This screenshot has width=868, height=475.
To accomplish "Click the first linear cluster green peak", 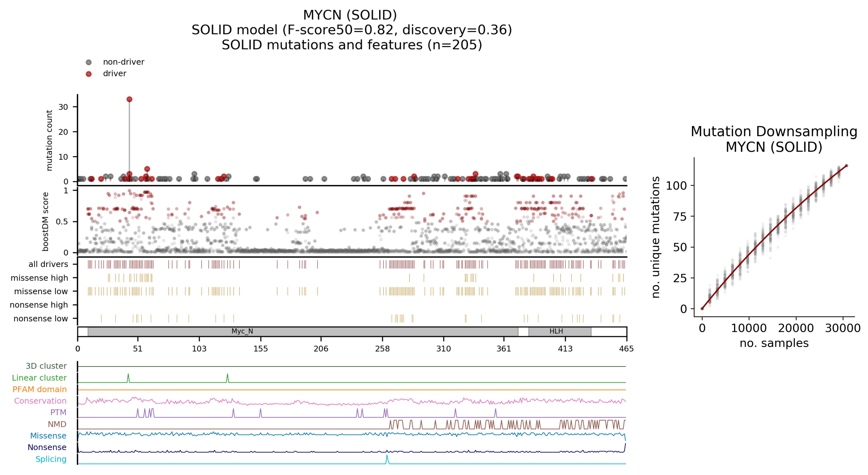I will (128, 375).
